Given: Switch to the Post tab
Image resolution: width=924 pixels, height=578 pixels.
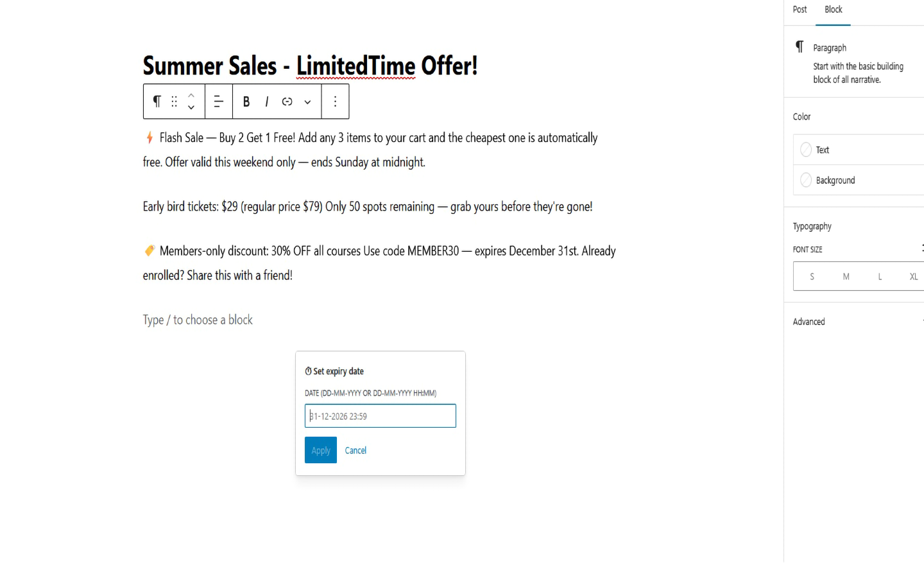Looking at the screenshot, I should 800,9.
